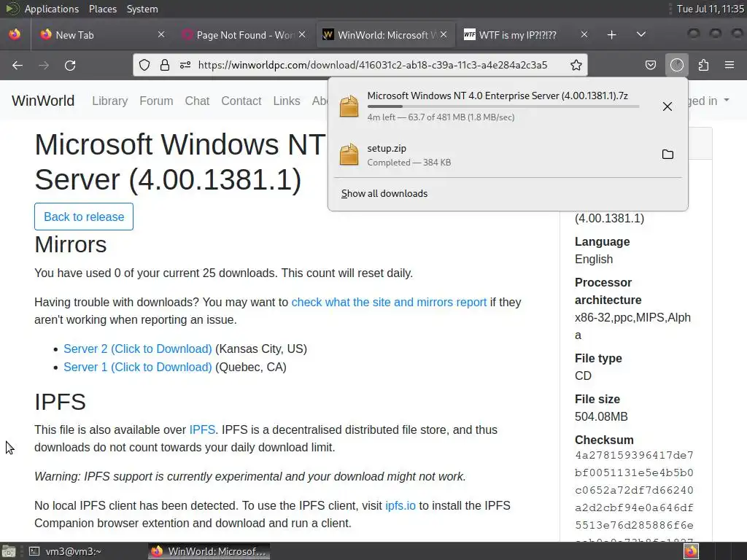Switch to the Page Not Found tab

pyautogui.click(x=244, y=35)
